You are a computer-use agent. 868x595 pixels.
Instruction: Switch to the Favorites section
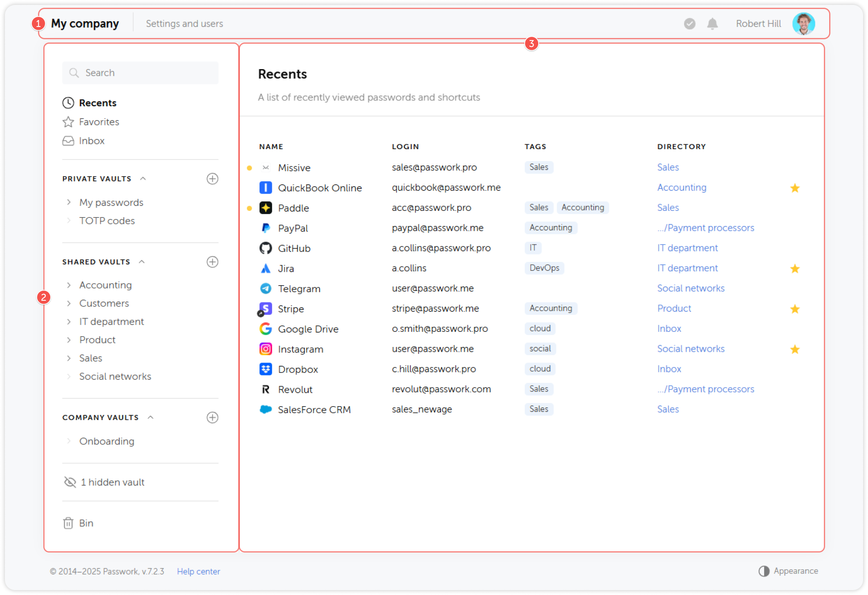(x=98, y=121)
